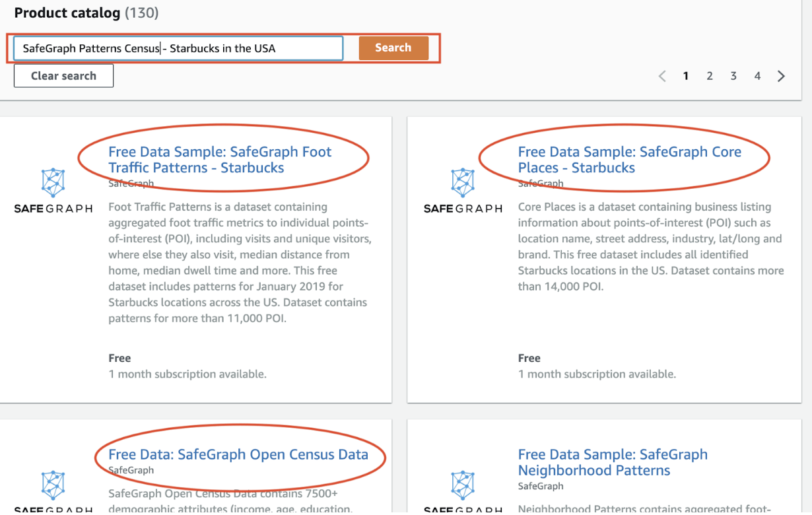812x515 pixels.
Task: Click the next page arrow
Action: [x=781, y=75]
